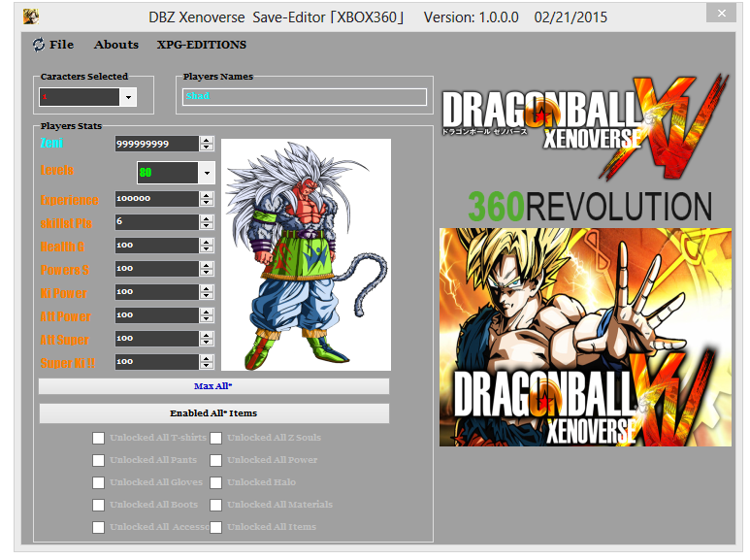This screenshot has height=560, width=750.
Task: Open the XPG-EDITIONS menu
Action: coord(202,45)
